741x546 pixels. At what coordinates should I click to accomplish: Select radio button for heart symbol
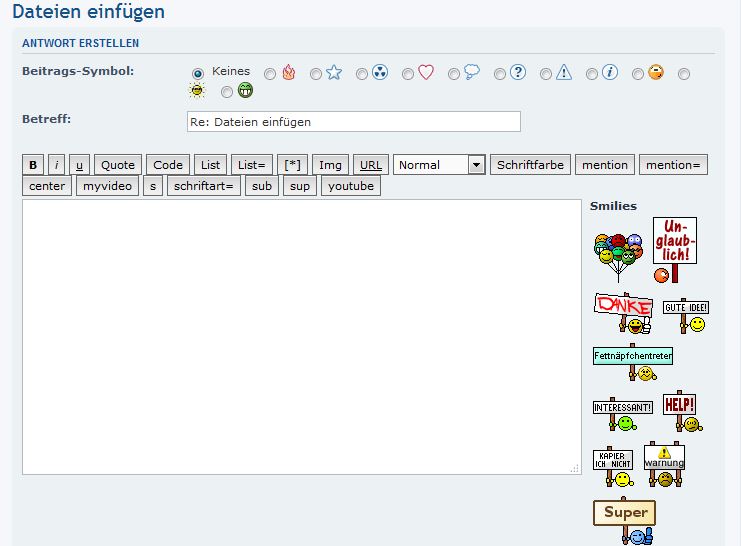click(x=408, y=74)
